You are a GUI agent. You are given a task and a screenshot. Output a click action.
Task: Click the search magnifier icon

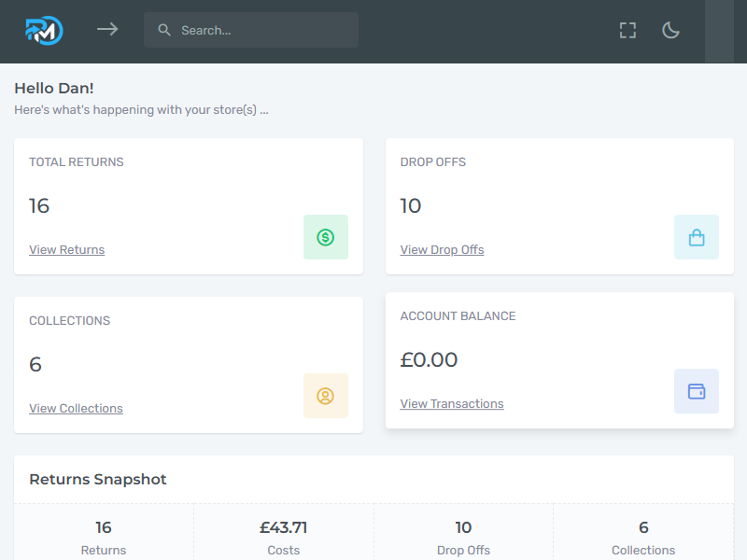click(x=163, y=29)
